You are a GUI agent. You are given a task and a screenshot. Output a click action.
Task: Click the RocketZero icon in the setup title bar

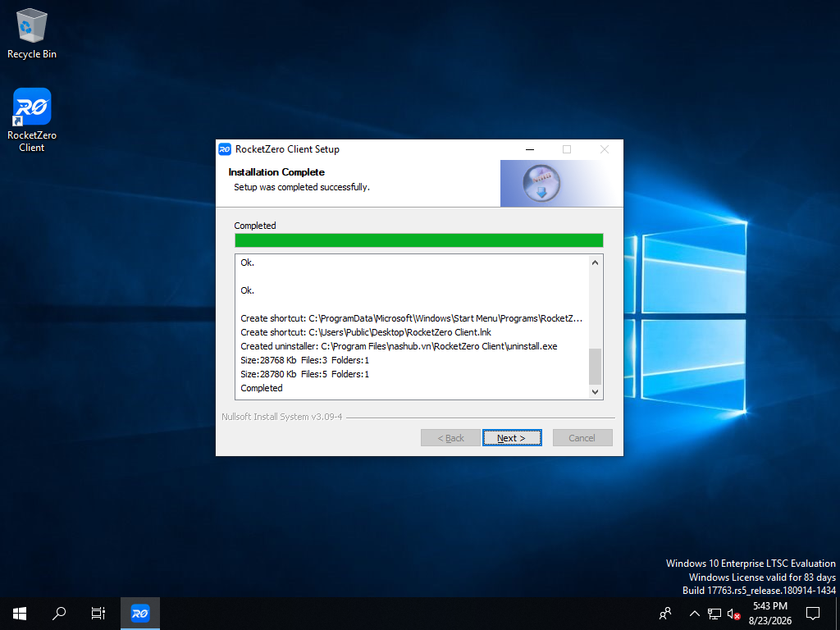click(x=225, y=149)
